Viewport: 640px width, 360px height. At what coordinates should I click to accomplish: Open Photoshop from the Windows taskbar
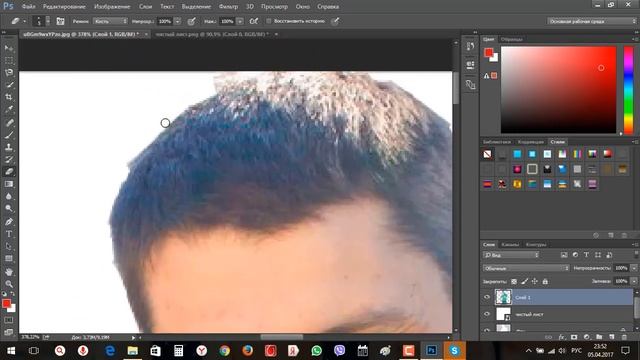point(431,351)
